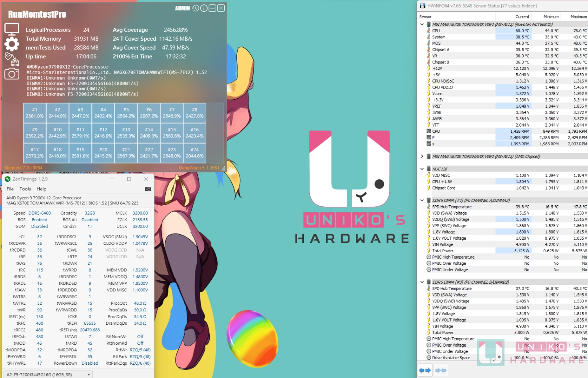
Task: Open the ZenTimings Tools menu
Action: point(25,189)
